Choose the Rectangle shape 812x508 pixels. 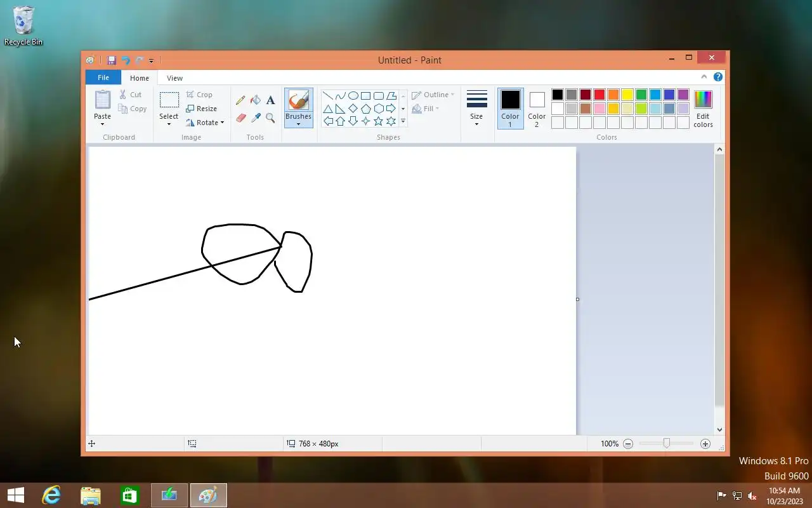(366, 96)
